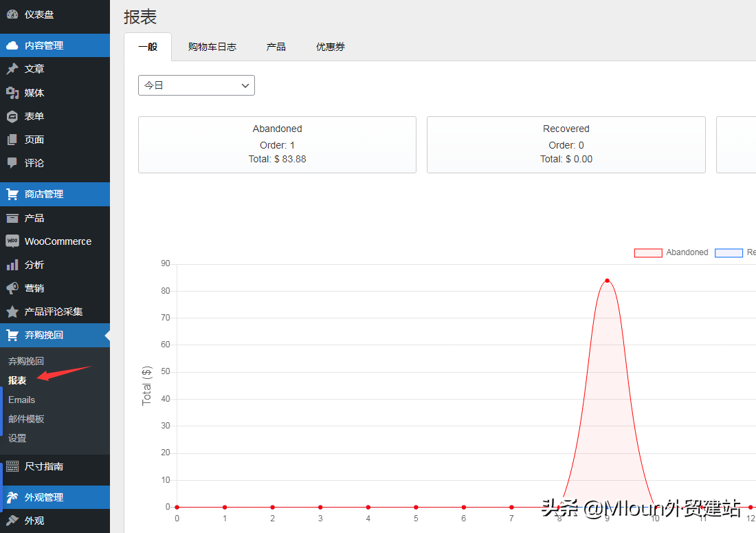756x533 pixels.
Task: Click the Woo logo icon
Action: coord(12,241)
